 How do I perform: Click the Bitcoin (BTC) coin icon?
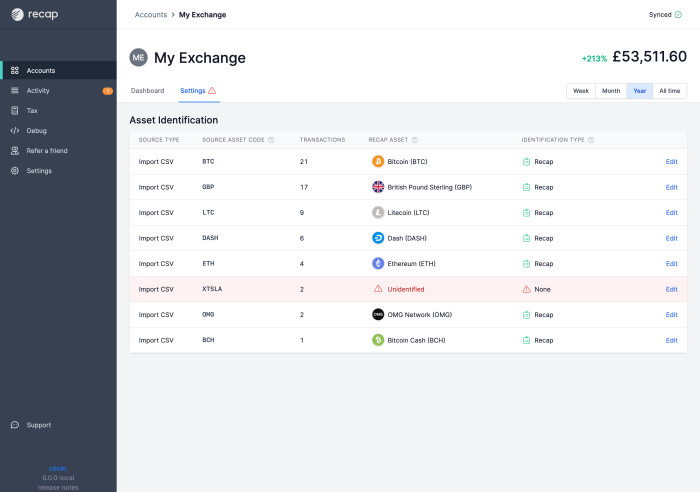(x=378, y=161)
